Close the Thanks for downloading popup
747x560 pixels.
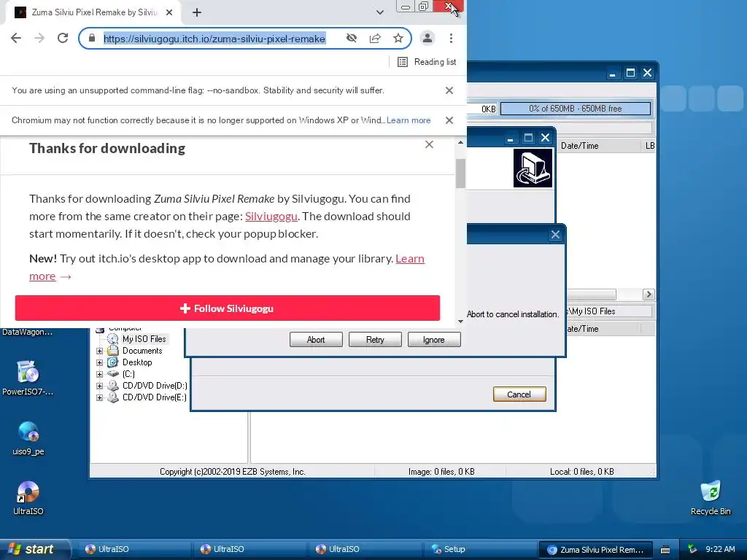[x=429, y=144]
